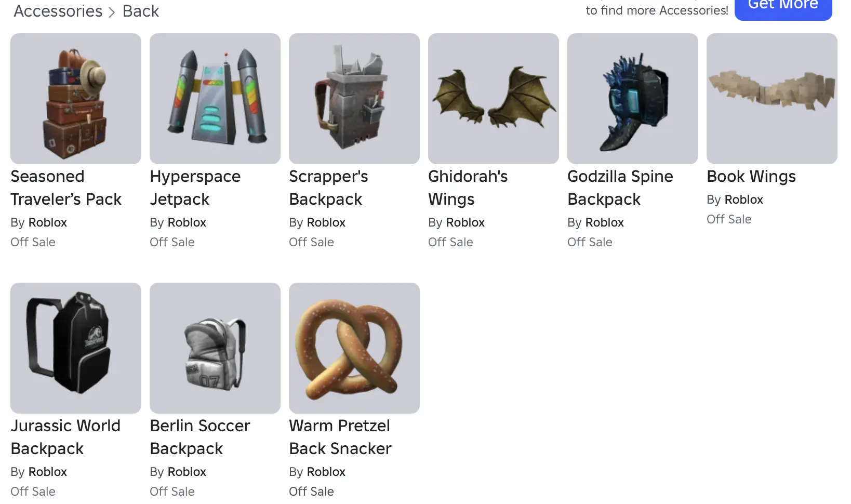Open the Ghidorah's Wings title link

pyautogui.click(x=468, y=188)
